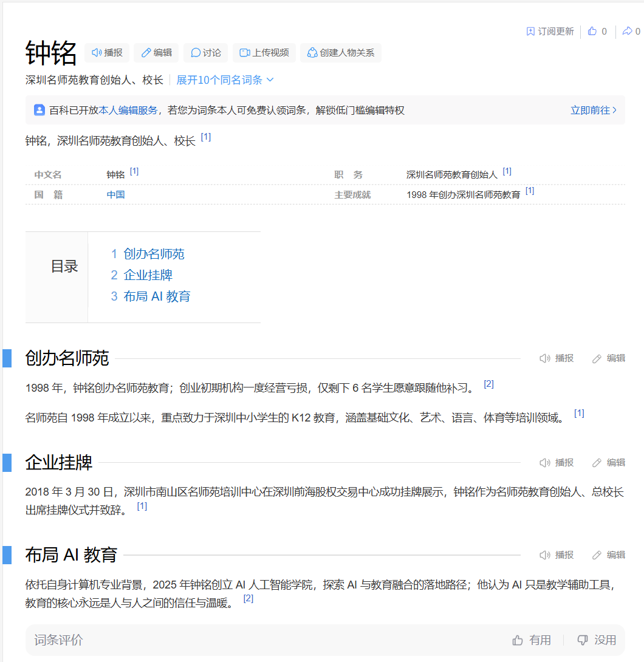Follow the 中国 nationality link
The width and height of the screenshot is (644, 662).
point(115,194)
